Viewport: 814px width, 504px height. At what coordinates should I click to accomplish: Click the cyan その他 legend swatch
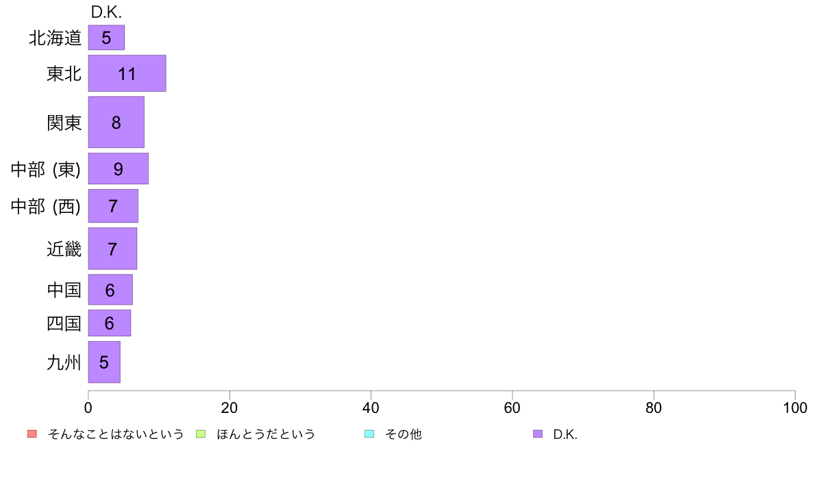click(369, 434)
